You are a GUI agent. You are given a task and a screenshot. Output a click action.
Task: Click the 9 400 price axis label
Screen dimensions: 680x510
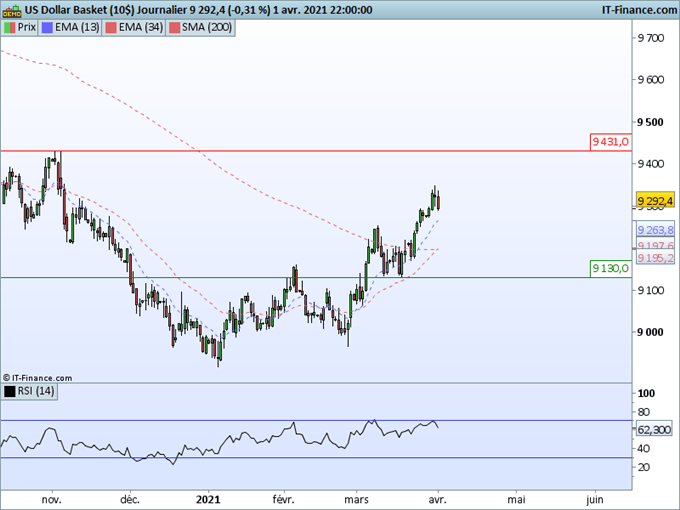click(x=651, y=163)
